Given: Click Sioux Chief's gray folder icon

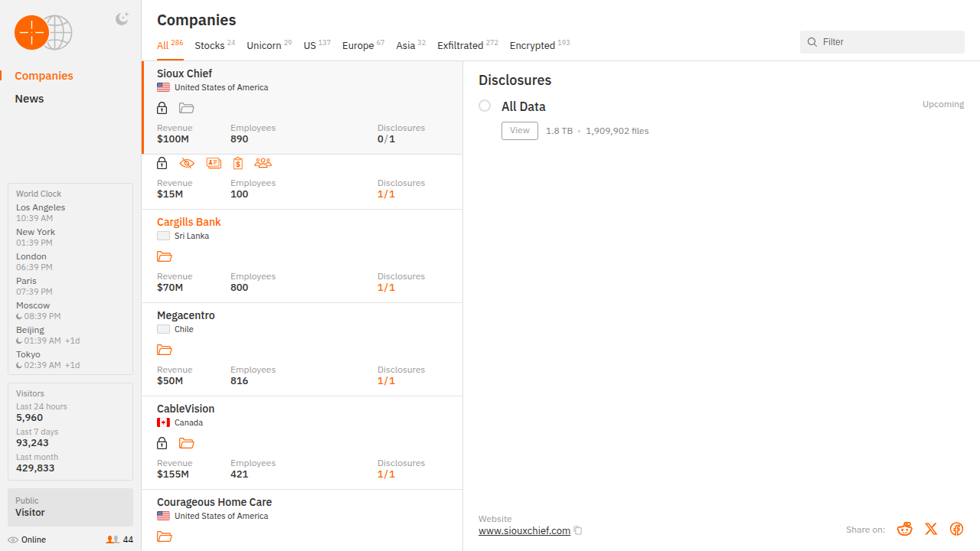Looking at the screenshot, I should pyautogui.click(x=187, y=108).
